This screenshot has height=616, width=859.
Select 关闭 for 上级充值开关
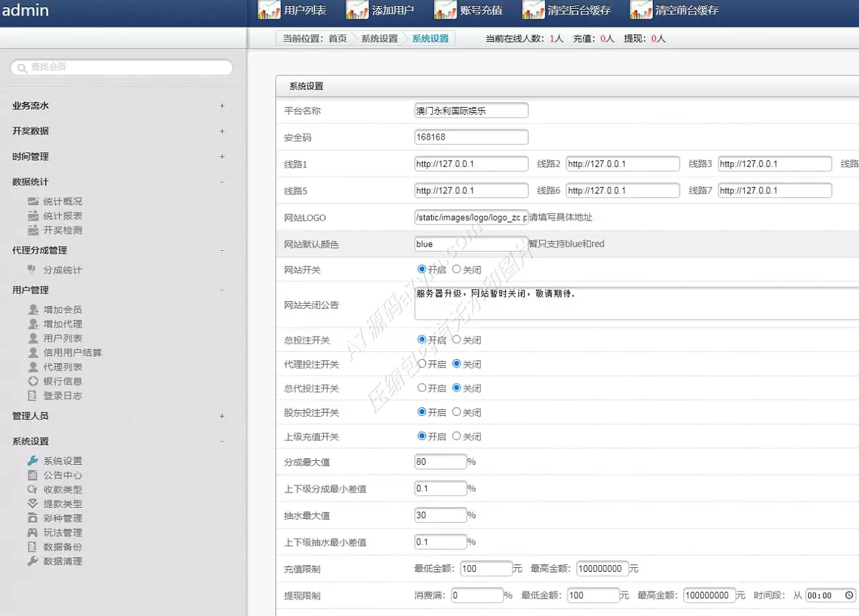(x=457, y=436)
